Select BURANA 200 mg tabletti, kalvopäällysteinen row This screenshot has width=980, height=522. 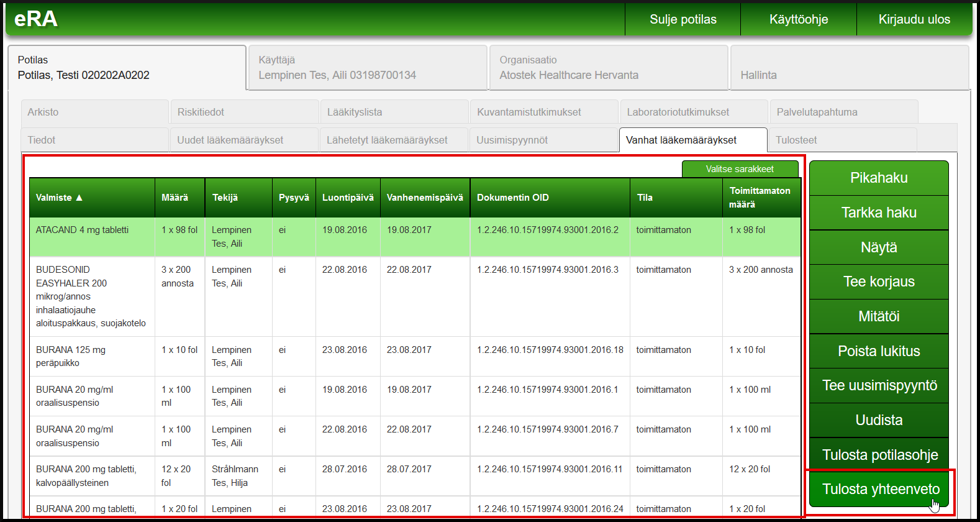click(415, 476)
